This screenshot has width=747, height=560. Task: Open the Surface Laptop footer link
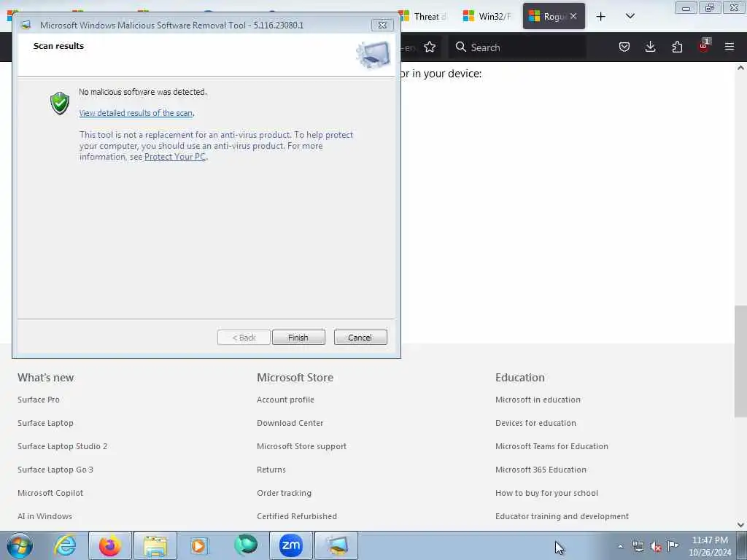tap(45, 423)
